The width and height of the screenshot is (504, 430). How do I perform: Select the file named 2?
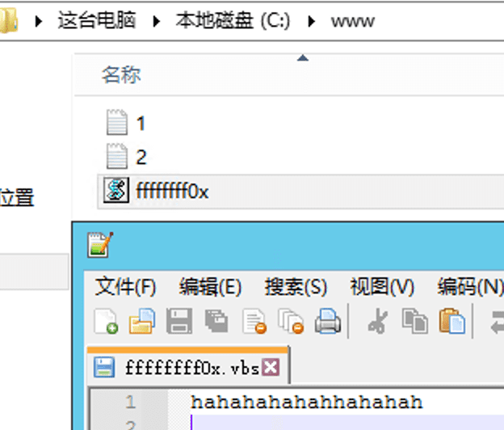[141, 157]
